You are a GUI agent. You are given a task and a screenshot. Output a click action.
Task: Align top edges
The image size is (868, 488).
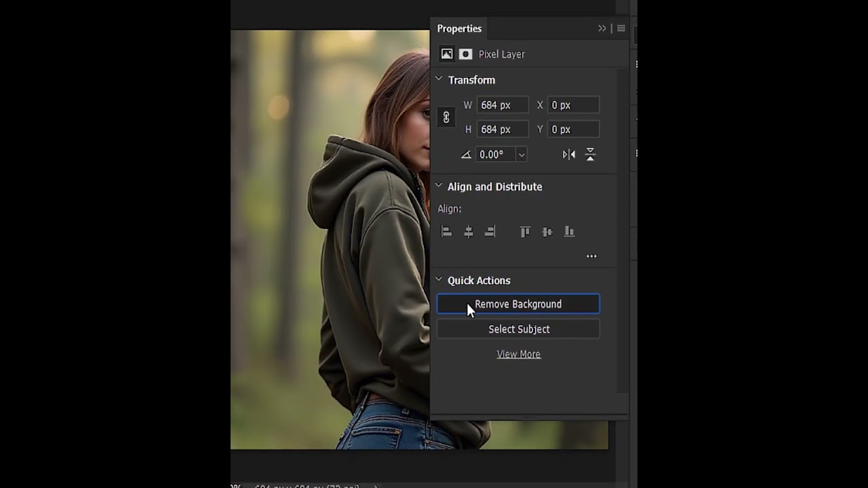(x=525, y=232)
